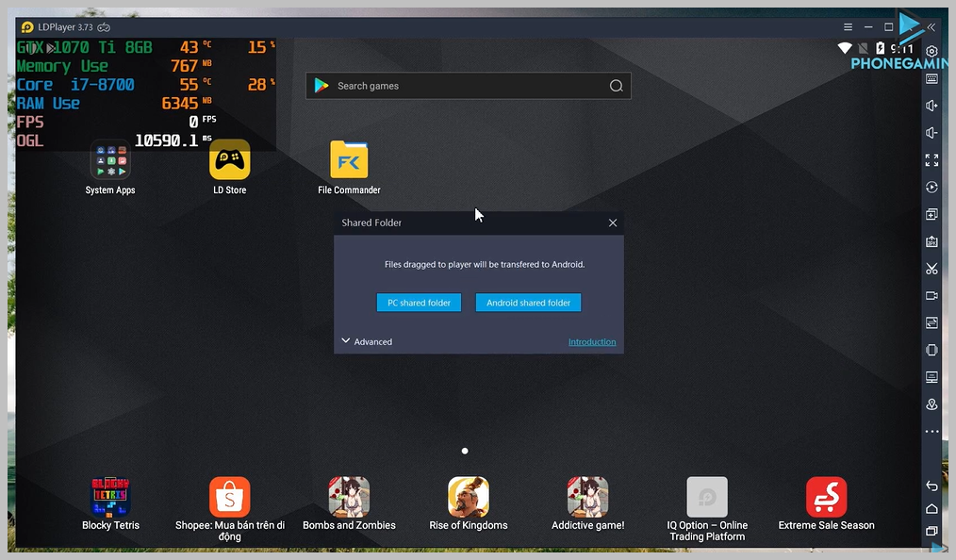Open the Introduction link
Viewport: 956px width, 560px height.
tap(592, 342)
